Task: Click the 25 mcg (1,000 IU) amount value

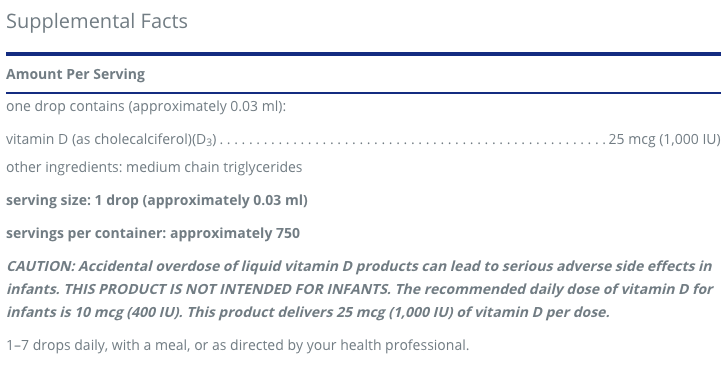Action: point(664,139)
